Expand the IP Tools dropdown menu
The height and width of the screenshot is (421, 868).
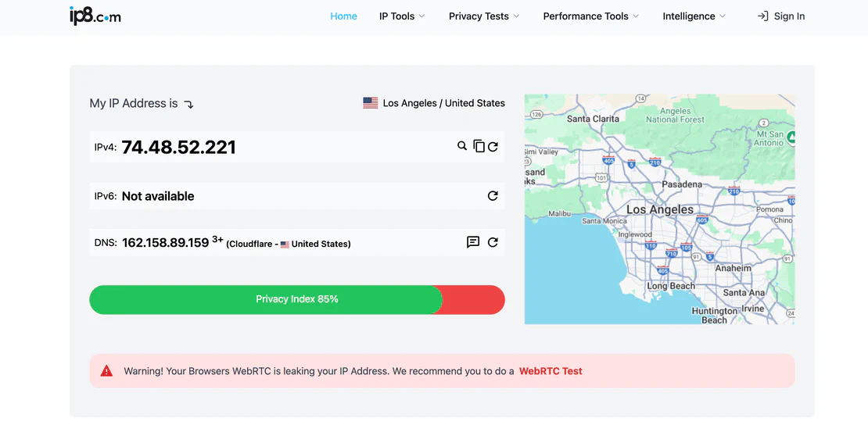(x=402, y=16)
